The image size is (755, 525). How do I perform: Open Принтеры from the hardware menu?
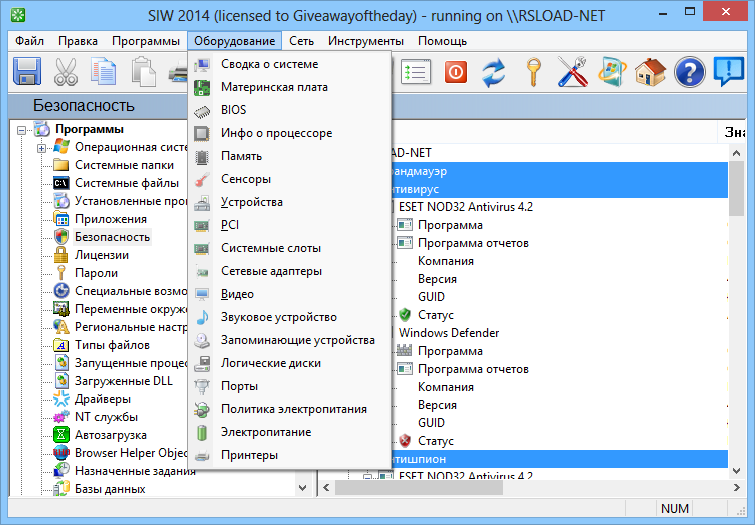point(289,455)
